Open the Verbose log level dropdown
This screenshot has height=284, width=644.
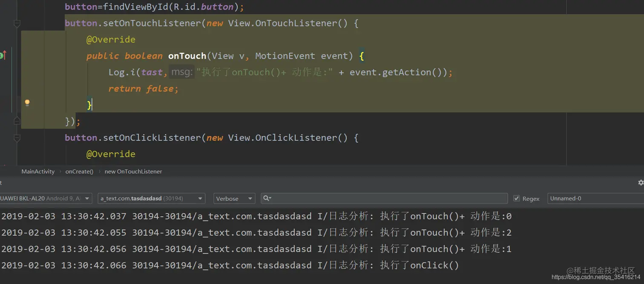coord(234,198)
